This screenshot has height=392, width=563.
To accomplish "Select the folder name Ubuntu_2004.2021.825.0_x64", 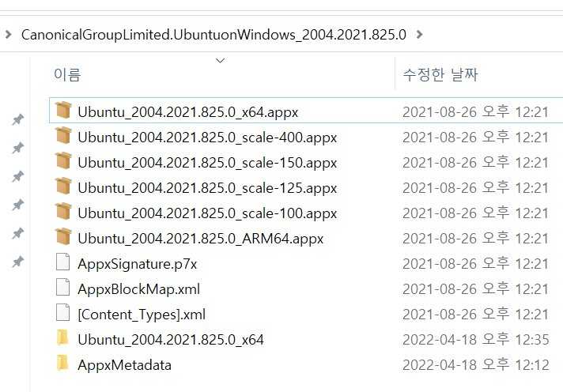I will (171, 340).
